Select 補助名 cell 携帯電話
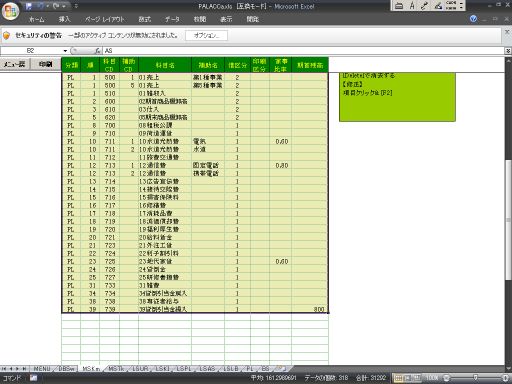Image resolution: width=512 pixels, height=384 pixels. coord(208,173)
